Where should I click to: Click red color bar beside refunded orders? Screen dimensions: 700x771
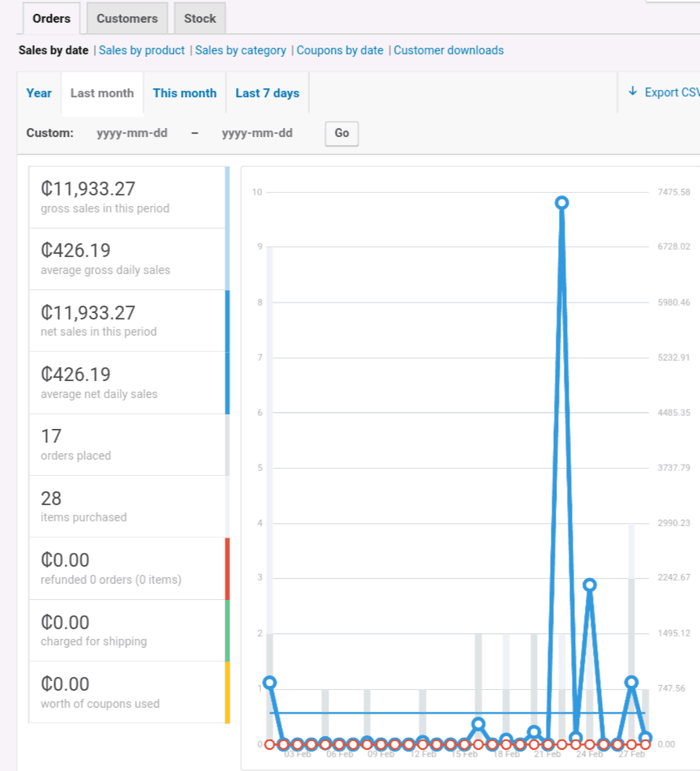pyautogui.click(x=227, y=568)
